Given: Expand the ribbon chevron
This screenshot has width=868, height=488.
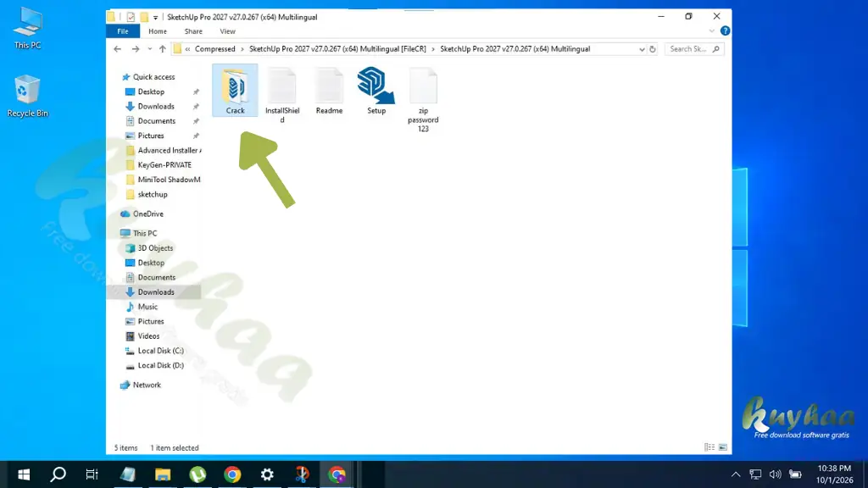Looking at the screenshot, I should pyautogui.click(x=712, y=31).
